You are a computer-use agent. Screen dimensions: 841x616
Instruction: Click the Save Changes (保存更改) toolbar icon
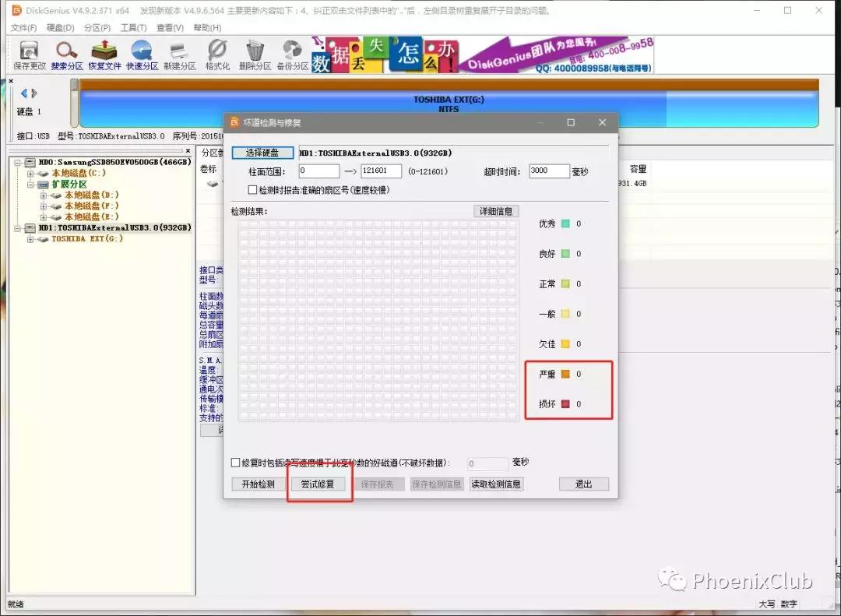click(x=29, y=55)
